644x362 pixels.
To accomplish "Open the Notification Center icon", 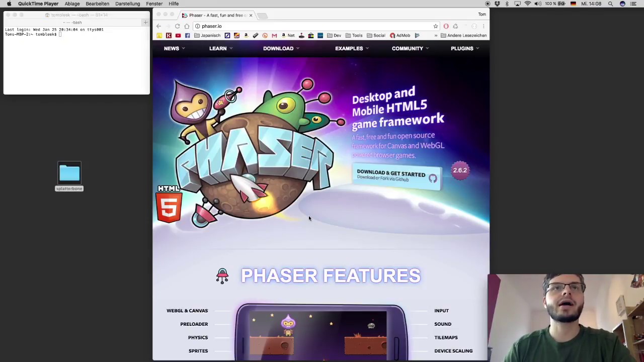I will (x=633, y=4).
